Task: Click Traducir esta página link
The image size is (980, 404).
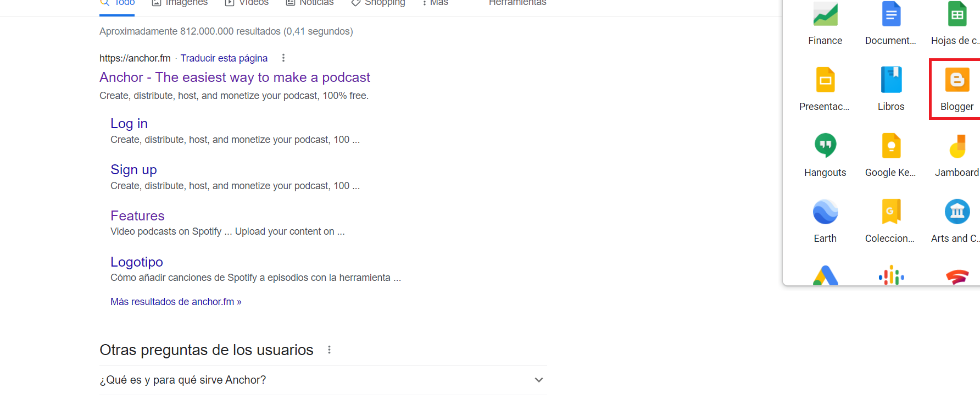Action: point(224,58)
